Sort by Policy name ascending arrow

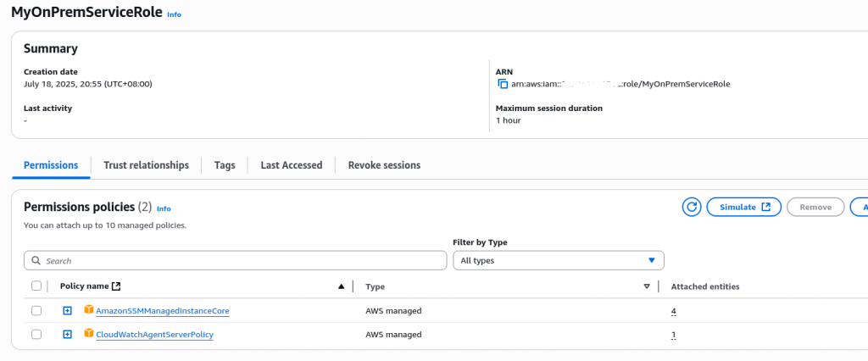tap(341, 286)
